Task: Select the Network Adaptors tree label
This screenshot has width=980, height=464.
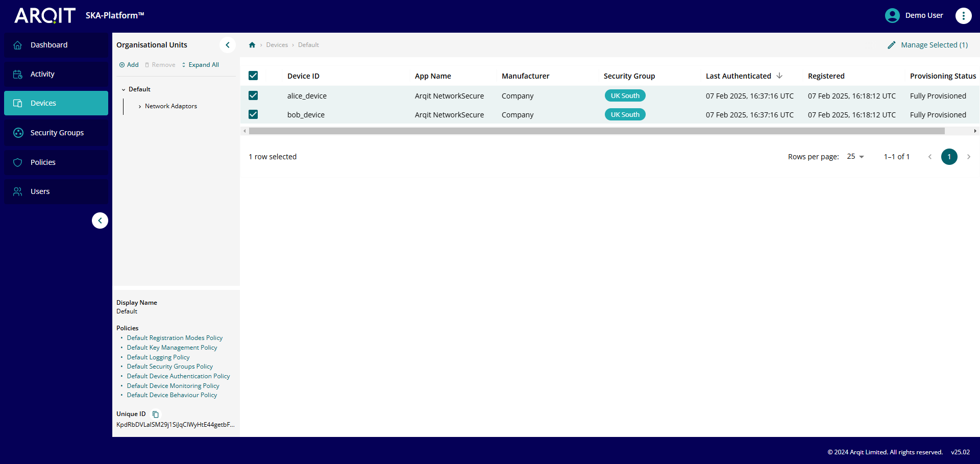Action: [171, 106]
